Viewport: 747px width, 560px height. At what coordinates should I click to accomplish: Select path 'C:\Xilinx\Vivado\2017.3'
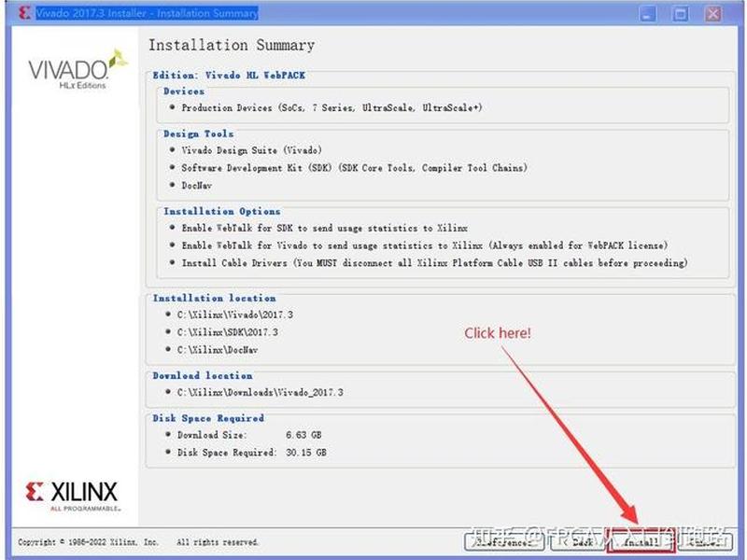pos(235,315)
